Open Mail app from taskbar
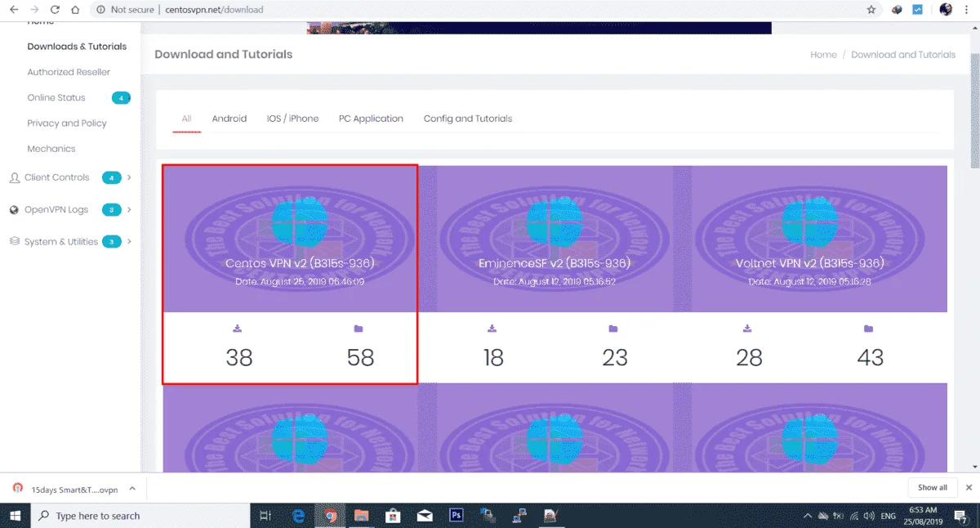 425,516
